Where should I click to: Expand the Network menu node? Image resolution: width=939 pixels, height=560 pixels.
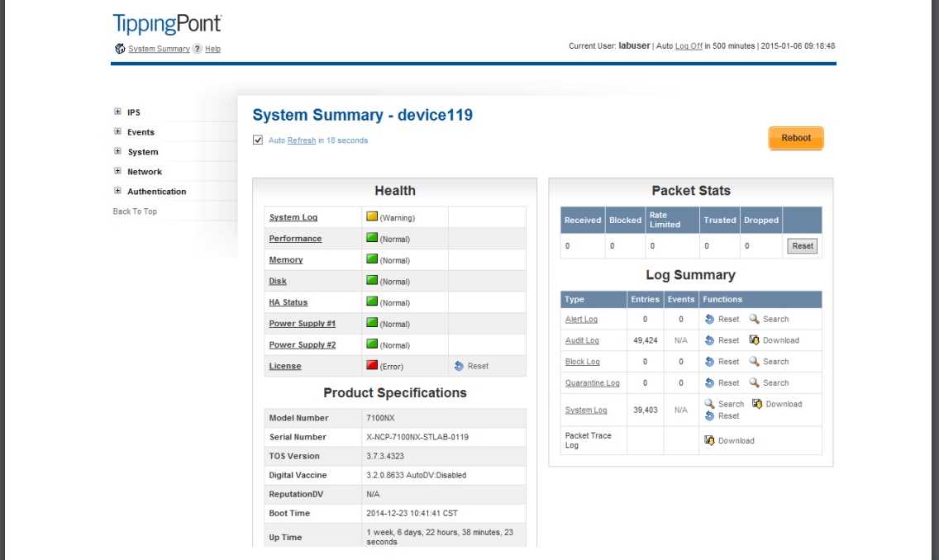coord(117,171)
